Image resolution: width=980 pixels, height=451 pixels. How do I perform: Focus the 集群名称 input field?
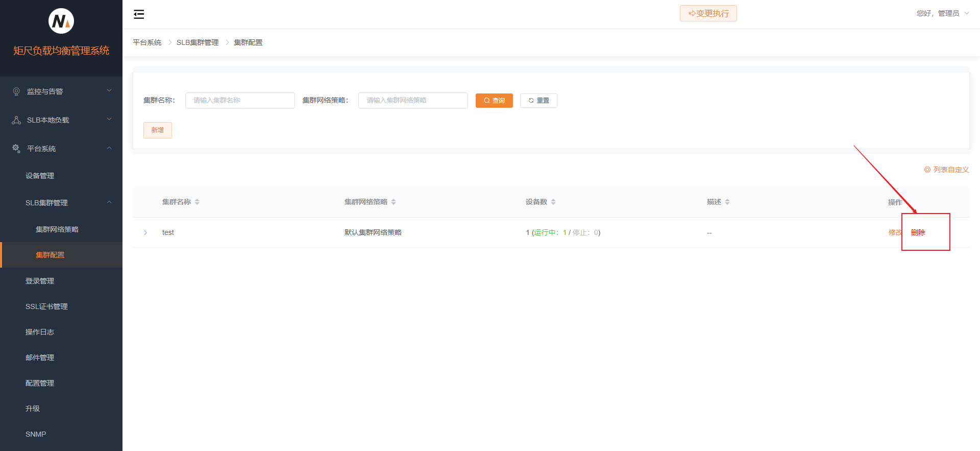pyautogui.click(x=240, y=101)
